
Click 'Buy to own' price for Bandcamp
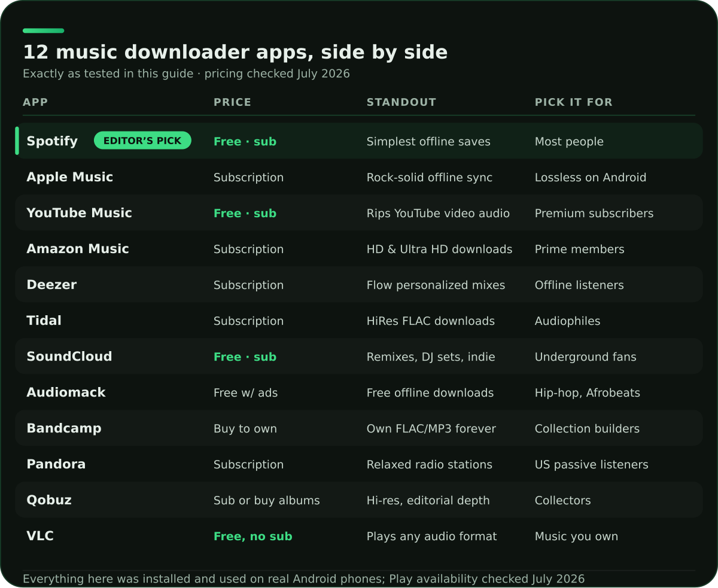tap(245, 429)
